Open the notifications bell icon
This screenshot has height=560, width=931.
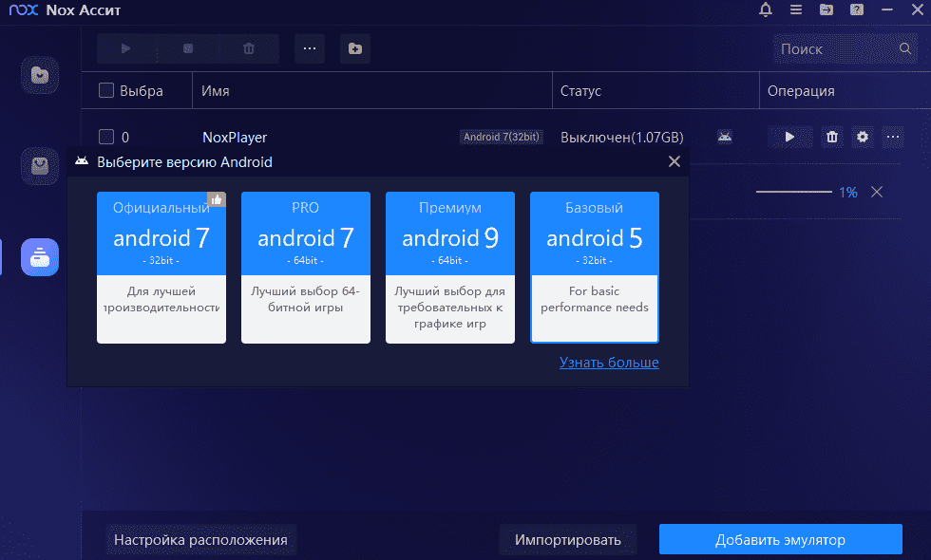(766, 10)
